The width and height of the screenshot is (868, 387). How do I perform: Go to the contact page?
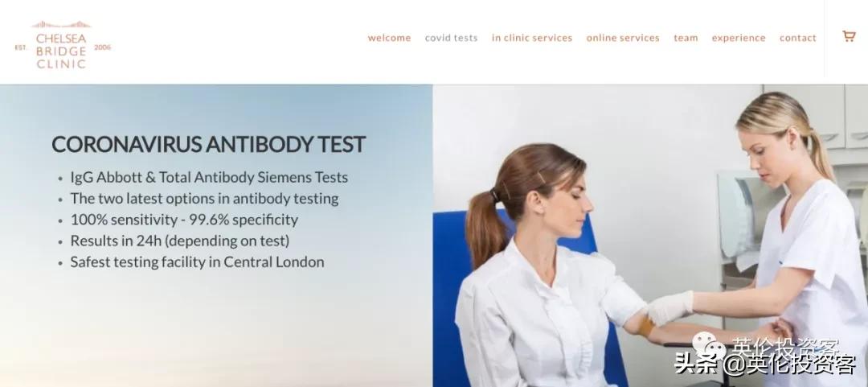point(798,38)
